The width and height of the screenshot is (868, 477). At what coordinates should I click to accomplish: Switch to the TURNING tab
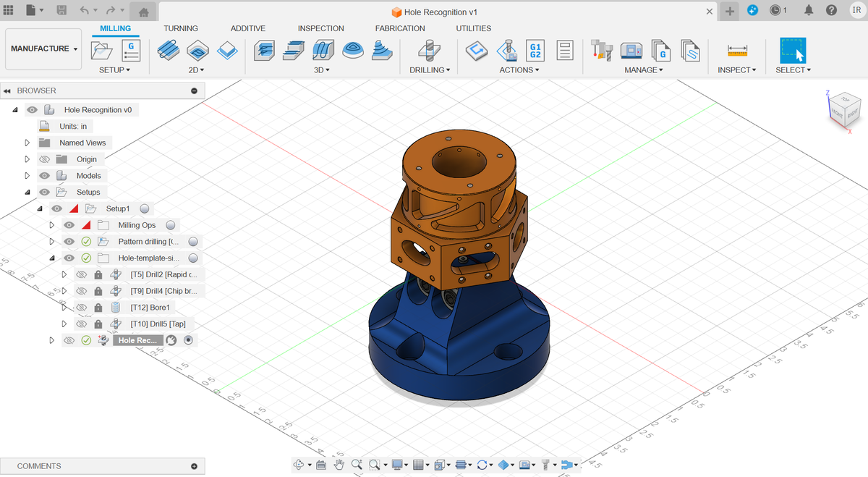(181, 28)
